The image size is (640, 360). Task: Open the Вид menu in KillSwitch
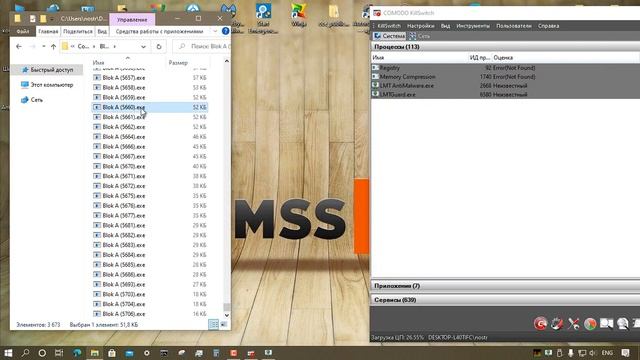pos(445,26)
